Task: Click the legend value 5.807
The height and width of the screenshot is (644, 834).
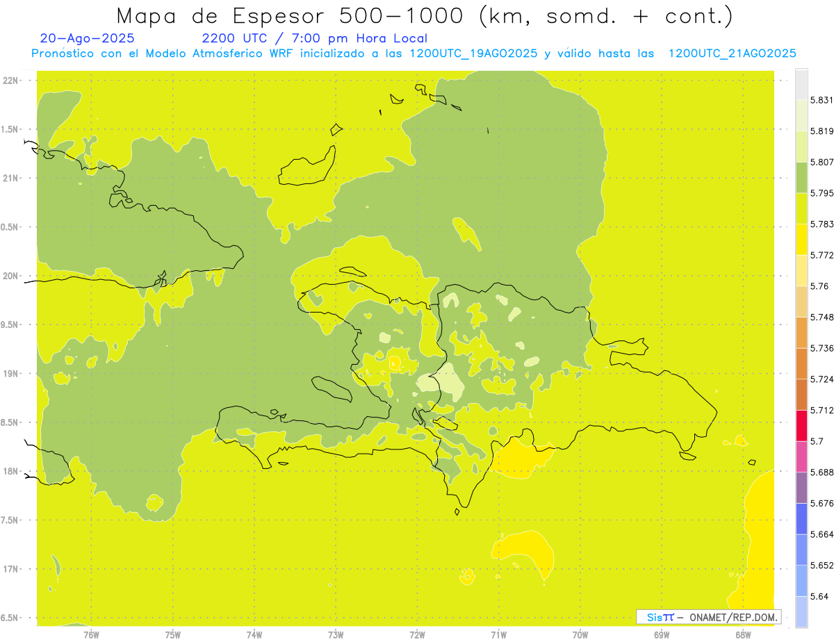Action: pos(822,162)
